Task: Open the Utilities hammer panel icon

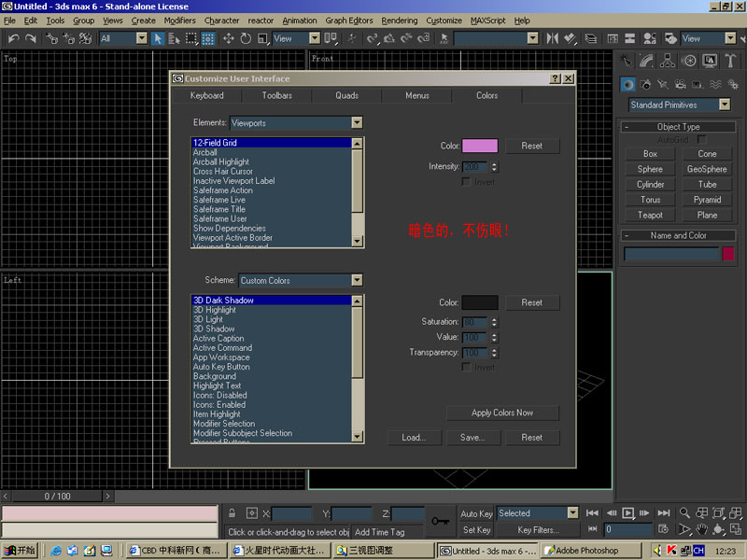Action: [x=730, y=61]
